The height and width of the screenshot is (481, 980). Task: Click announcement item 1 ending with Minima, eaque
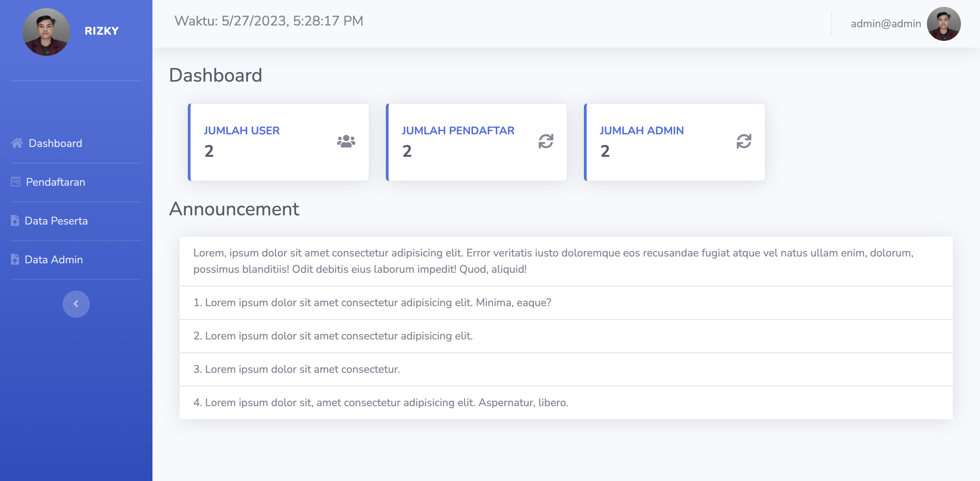(372, 302)
